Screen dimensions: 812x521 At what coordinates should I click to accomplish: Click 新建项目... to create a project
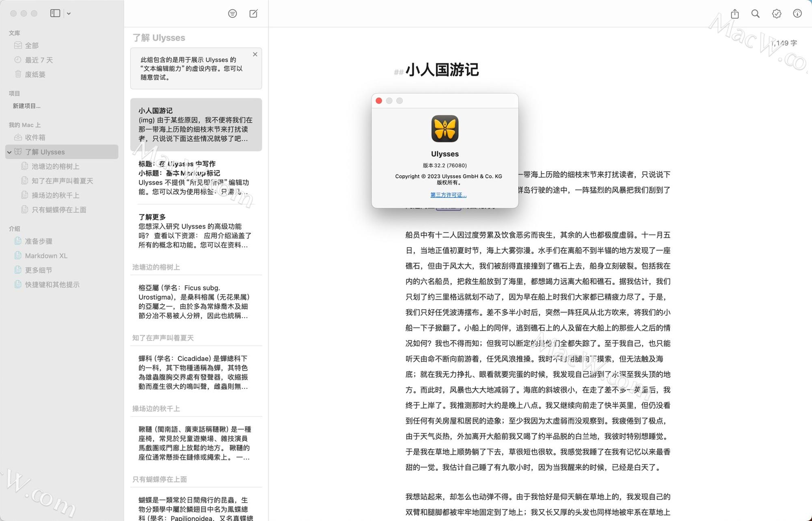[x=26, y=106]
